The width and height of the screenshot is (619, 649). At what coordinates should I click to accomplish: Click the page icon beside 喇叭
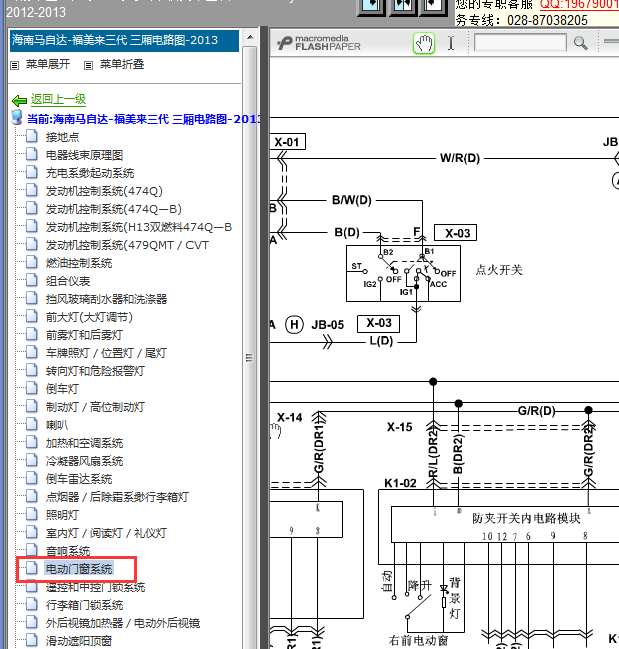[x=32, y=424]
